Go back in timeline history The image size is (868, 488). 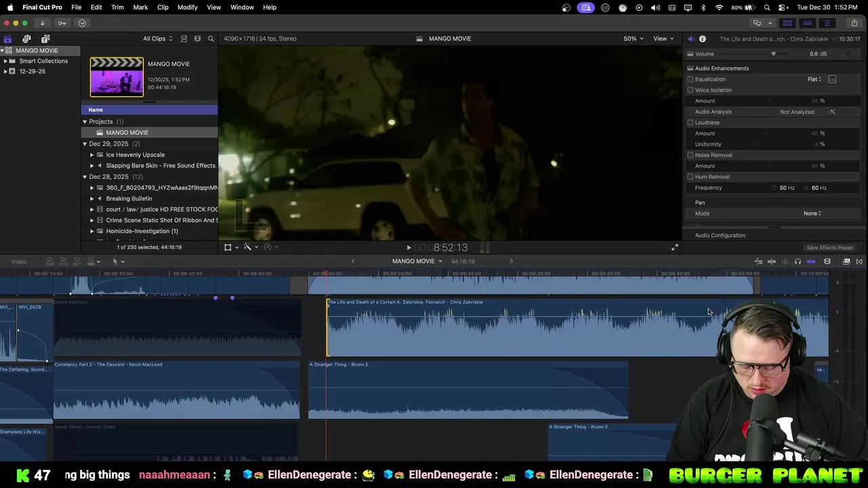353,261
